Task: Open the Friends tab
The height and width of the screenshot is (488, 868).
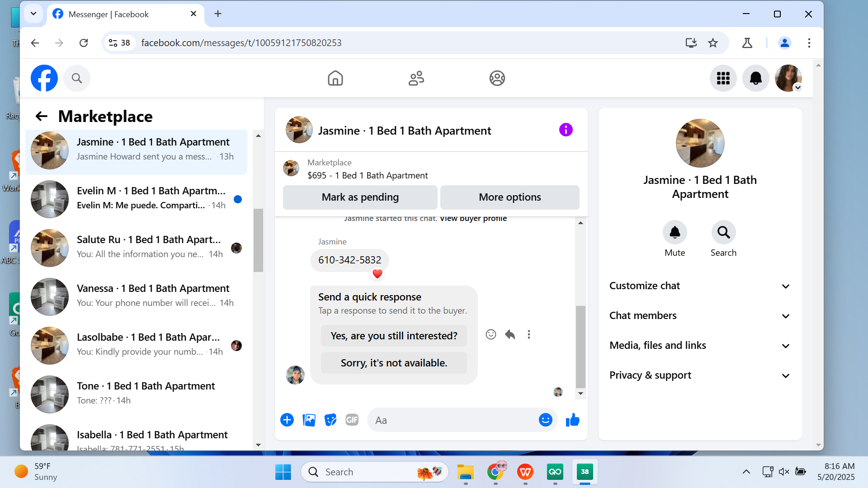Action: tap(416, 78)
